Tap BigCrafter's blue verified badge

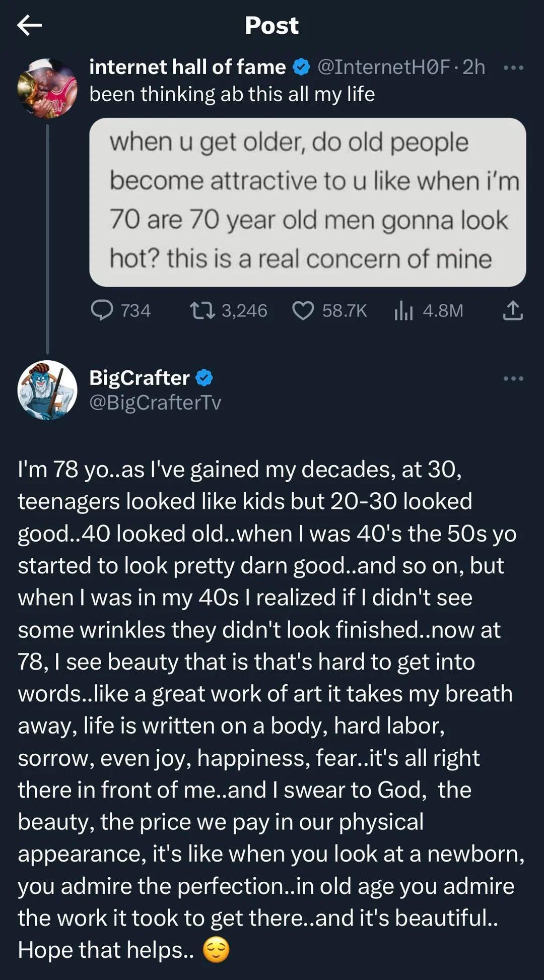pos(204,378)
